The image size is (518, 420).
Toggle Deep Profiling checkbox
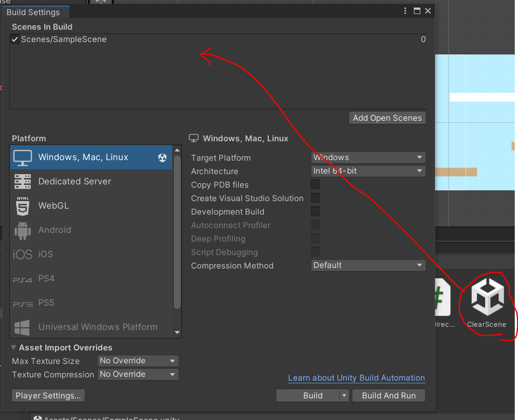[316, 238]
